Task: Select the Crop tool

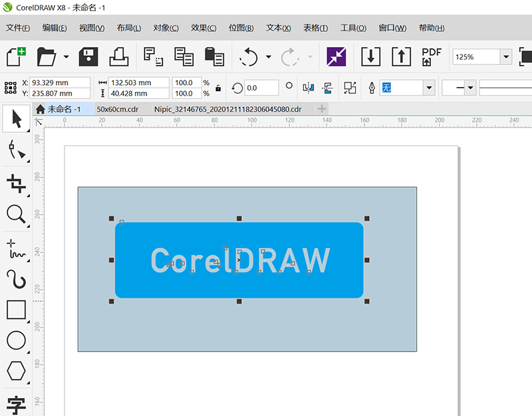Action: 16,182
